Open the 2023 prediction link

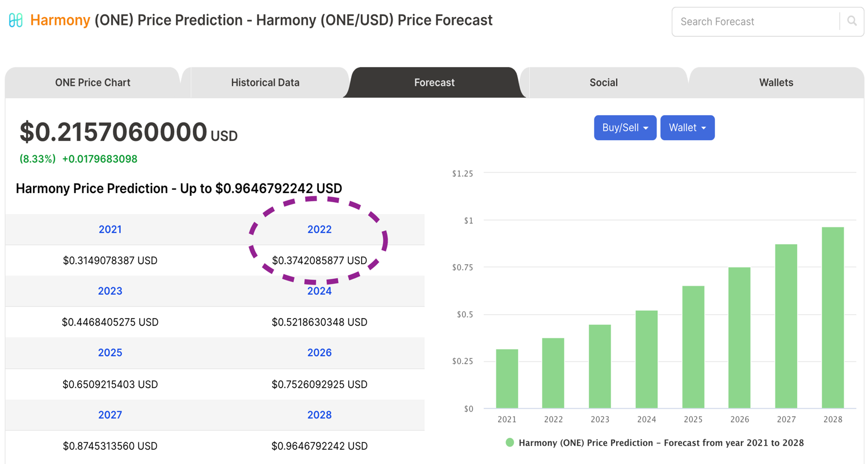[x=110, y=291]
